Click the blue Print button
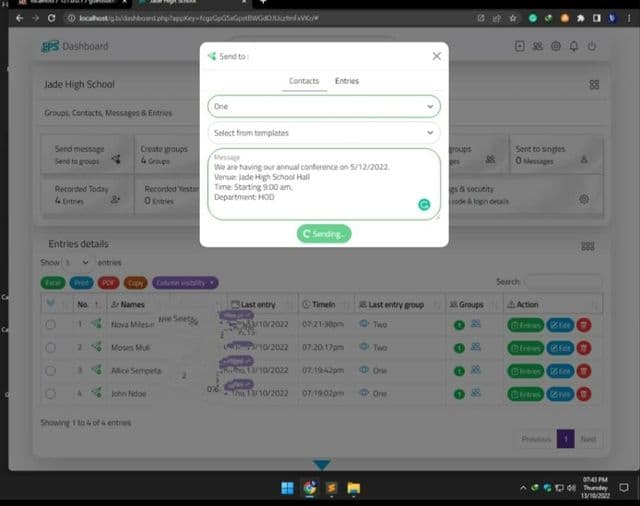640x506 pixels. tap(81, 283)
